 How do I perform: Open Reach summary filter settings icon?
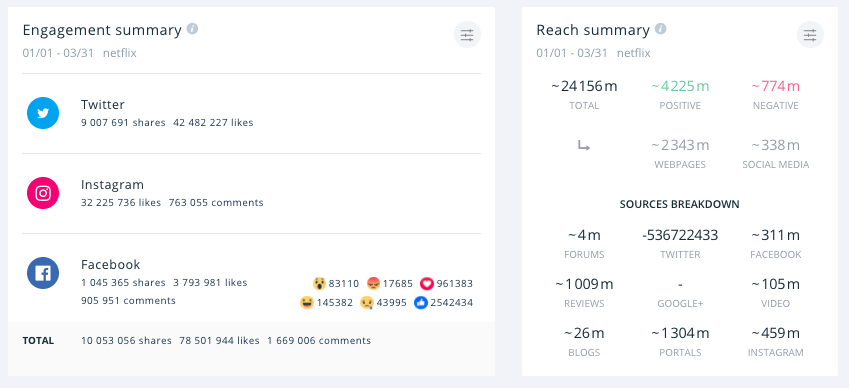point(809,35)
